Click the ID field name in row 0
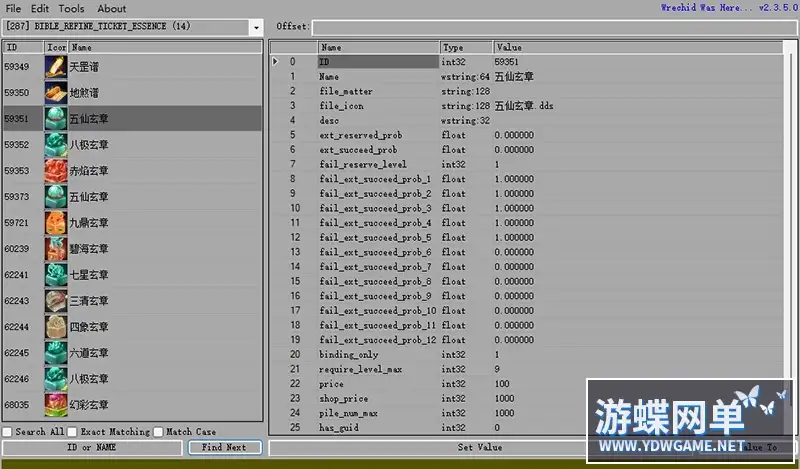 pos(378,62)
